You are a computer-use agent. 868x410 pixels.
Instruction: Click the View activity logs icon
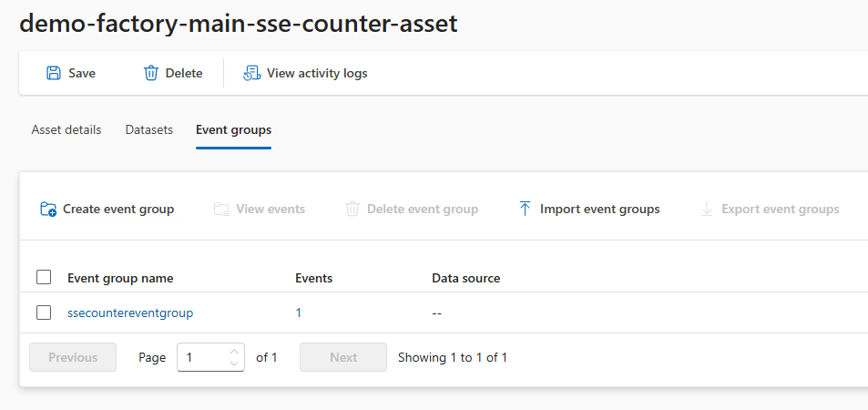click(x=251, y=73)
